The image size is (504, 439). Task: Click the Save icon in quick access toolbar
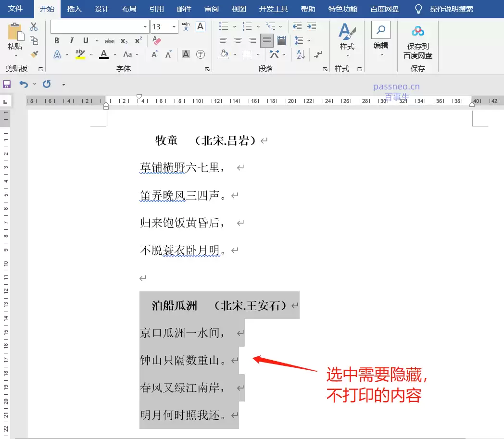(6, 84)
